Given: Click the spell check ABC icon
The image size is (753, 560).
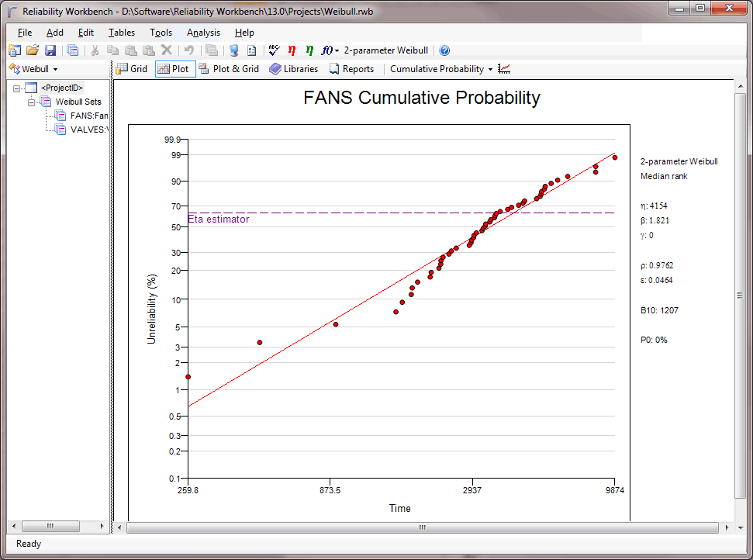Looking at the screenshot, I should [x=274, y=50].
